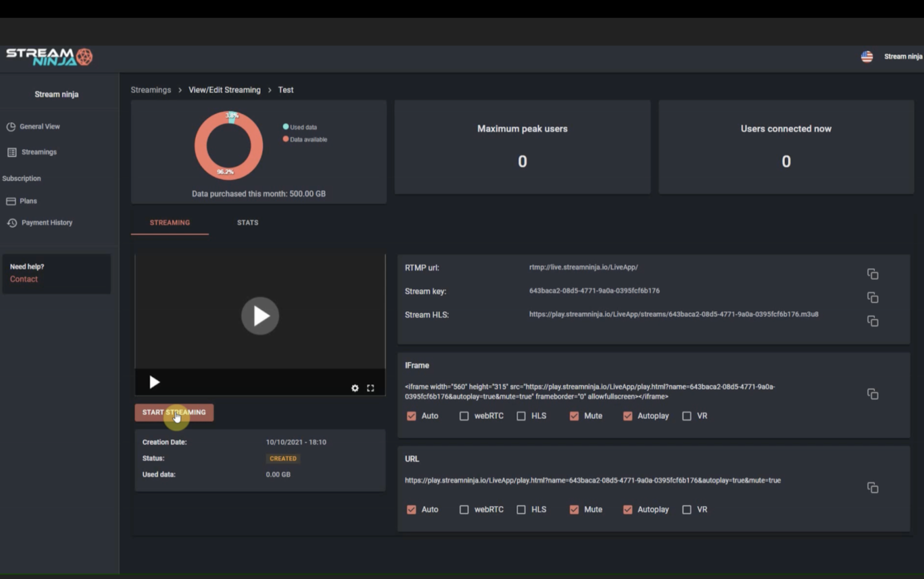The image size is (924, 579).
Task: Click the large center play button
Action: [260, 316]
